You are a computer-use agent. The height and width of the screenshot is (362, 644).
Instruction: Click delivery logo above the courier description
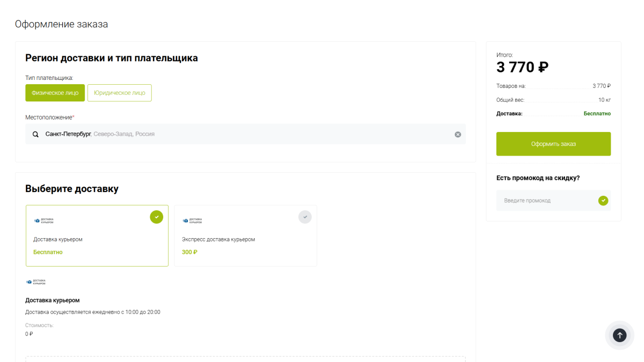(36, 282)
